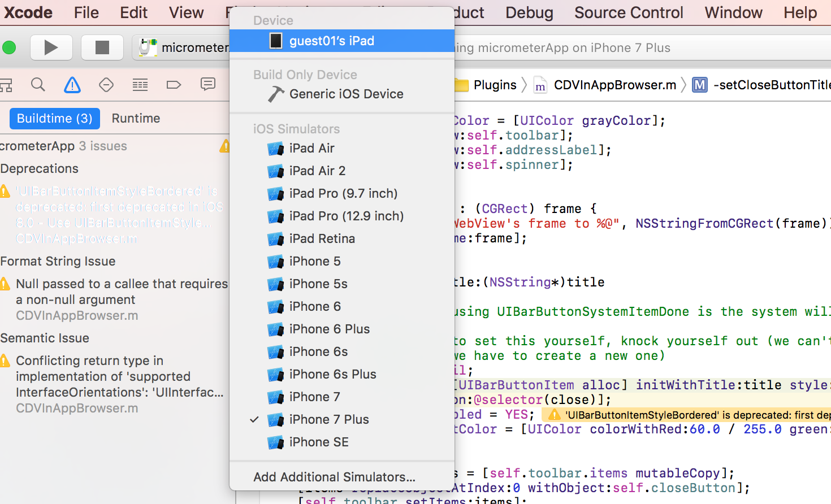The width and height of the screenshot is (831, 504).
Task: Click 'grayColor' in the code editor
Action: (617, 121)
